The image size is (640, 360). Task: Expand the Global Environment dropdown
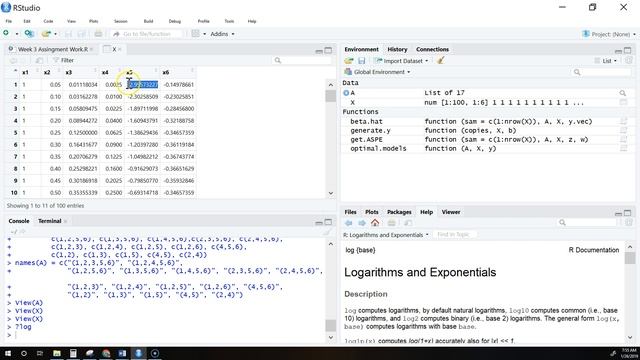click(x=409, y=72)
